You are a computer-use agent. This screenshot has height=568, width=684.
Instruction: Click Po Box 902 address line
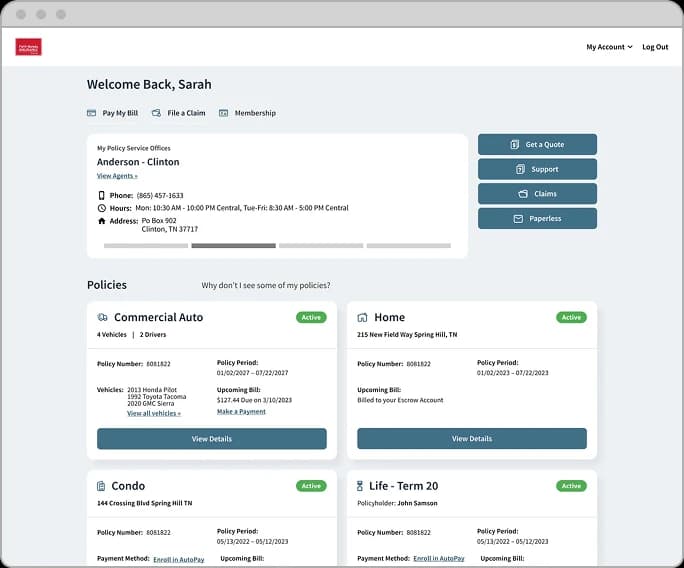(x=159, y=221)
